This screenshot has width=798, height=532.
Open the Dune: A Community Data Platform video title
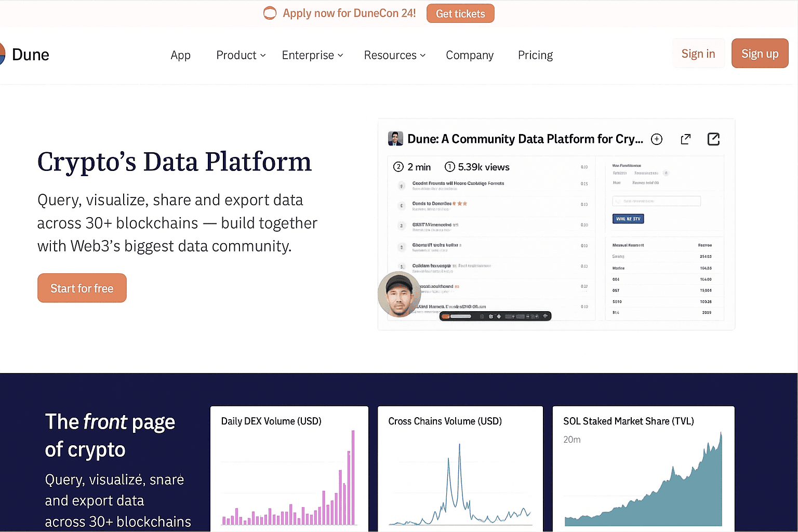coord(525,139)
